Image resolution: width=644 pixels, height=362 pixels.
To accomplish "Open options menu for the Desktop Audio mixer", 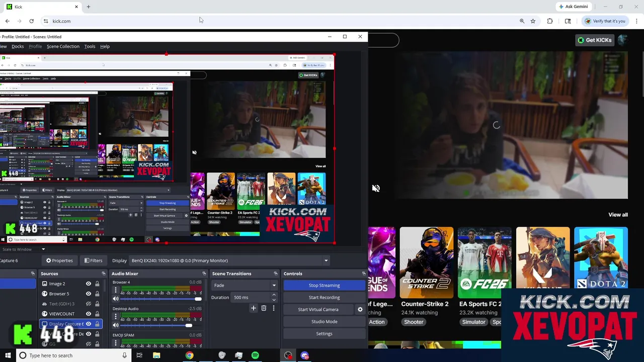I will click(116, 317).
